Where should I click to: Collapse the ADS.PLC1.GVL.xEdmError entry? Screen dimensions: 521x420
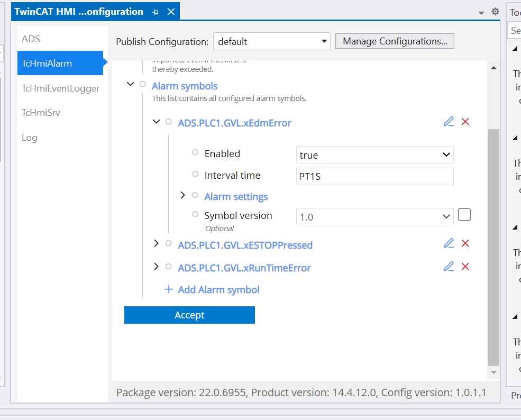click(156, 122)
